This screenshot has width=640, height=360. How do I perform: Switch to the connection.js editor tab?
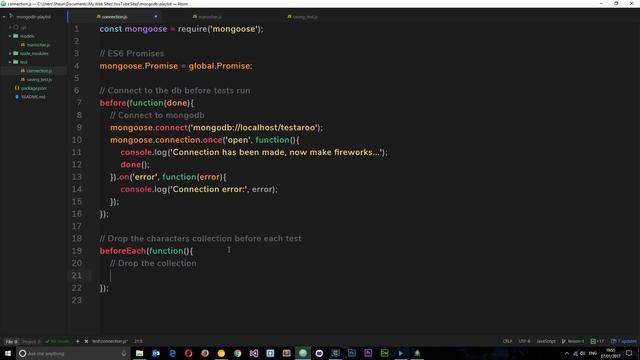[x=114, y=17]
